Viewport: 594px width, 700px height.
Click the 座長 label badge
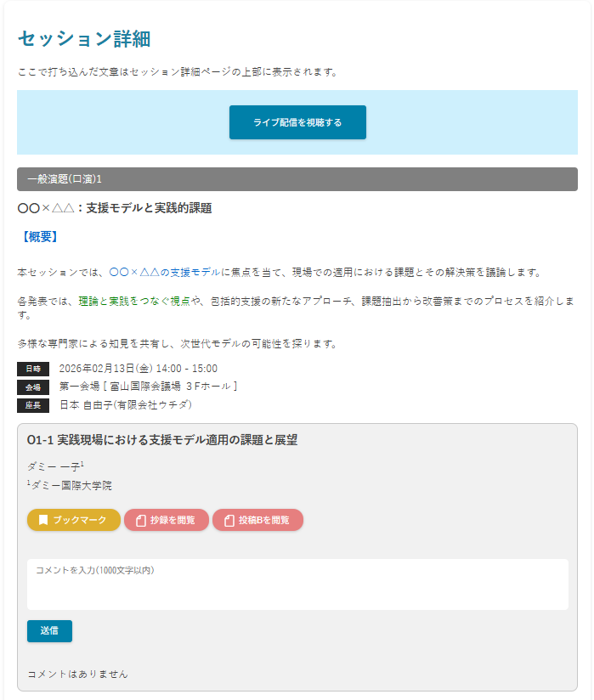pos(33,404)
